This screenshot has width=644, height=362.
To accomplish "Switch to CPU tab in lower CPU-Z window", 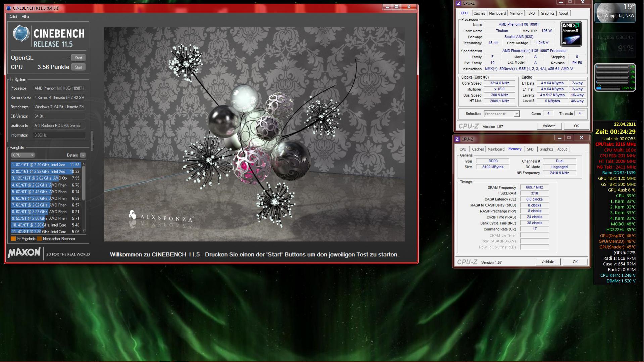I will (463, 149).
